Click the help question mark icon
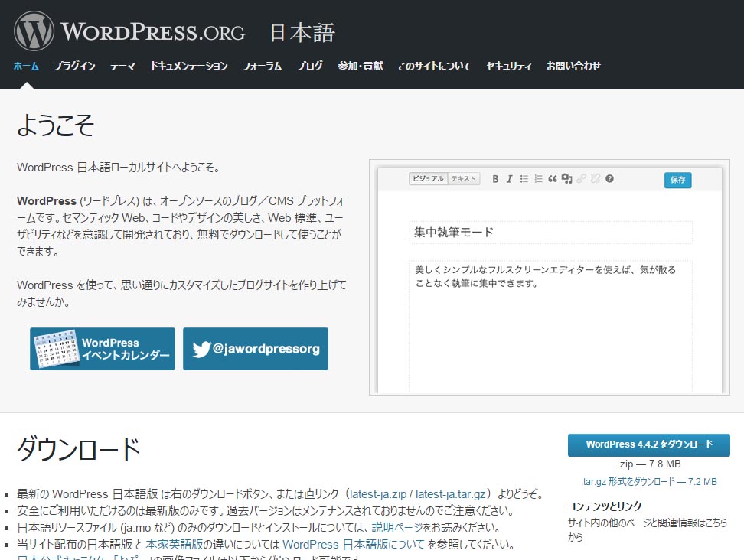This screenshot has height=560, width=744. coord(610,179)
